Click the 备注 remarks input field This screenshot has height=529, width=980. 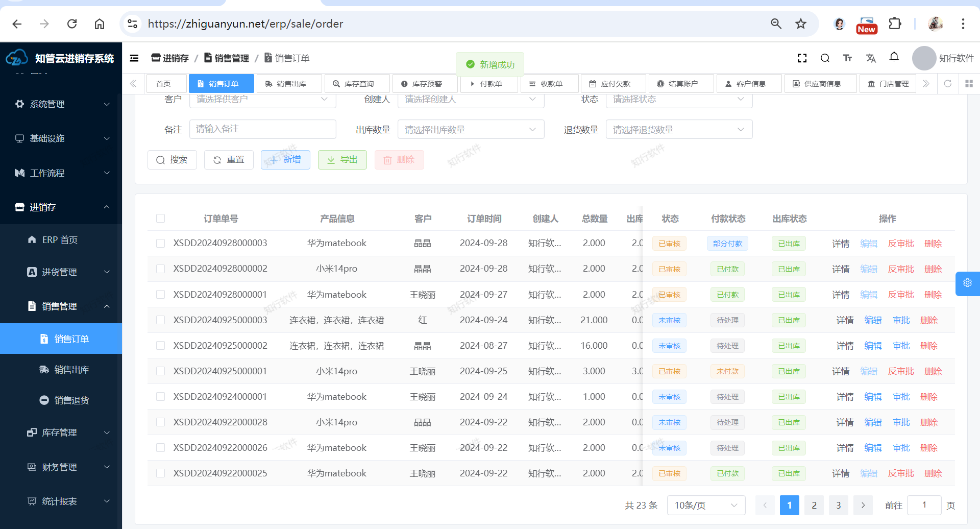262,129
